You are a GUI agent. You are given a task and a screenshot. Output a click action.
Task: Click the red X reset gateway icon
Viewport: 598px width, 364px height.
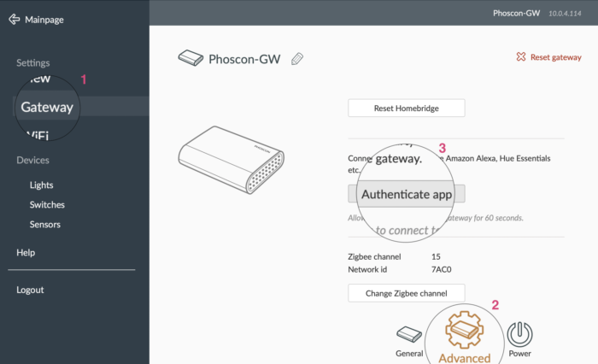pyautogui.click(x=521, y=57)
